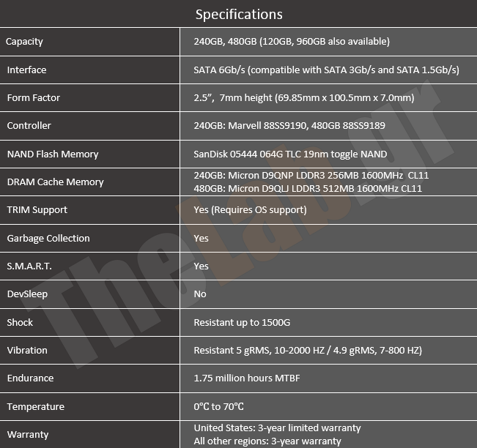
Task: Select the DRAM Cache Memory label
Action: point(56,182)
